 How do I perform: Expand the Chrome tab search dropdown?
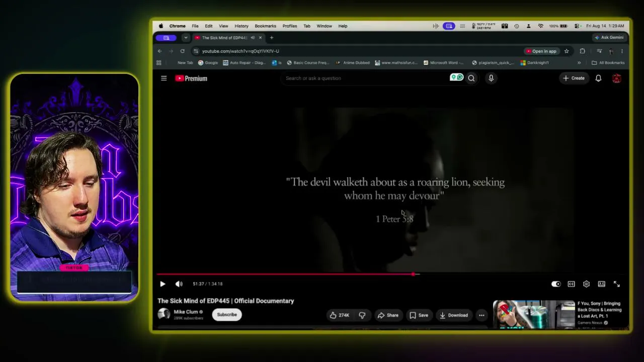186,38
